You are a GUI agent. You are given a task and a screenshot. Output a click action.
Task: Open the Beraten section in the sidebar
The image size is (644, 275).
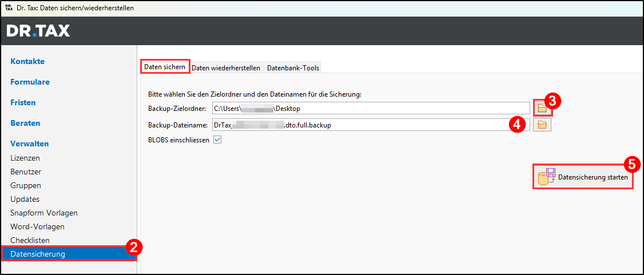coord(26,123)
